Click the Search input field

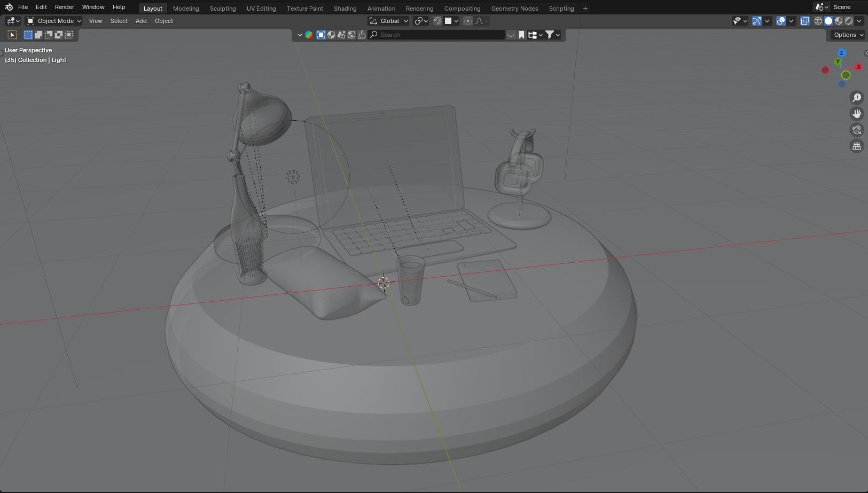(441, 35)
